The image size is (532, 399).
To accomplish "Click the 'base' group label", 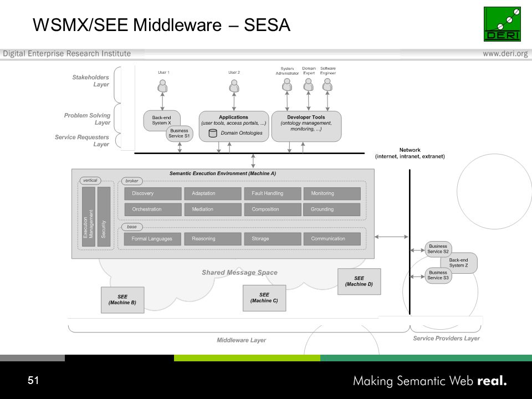I will click(132, 227).
